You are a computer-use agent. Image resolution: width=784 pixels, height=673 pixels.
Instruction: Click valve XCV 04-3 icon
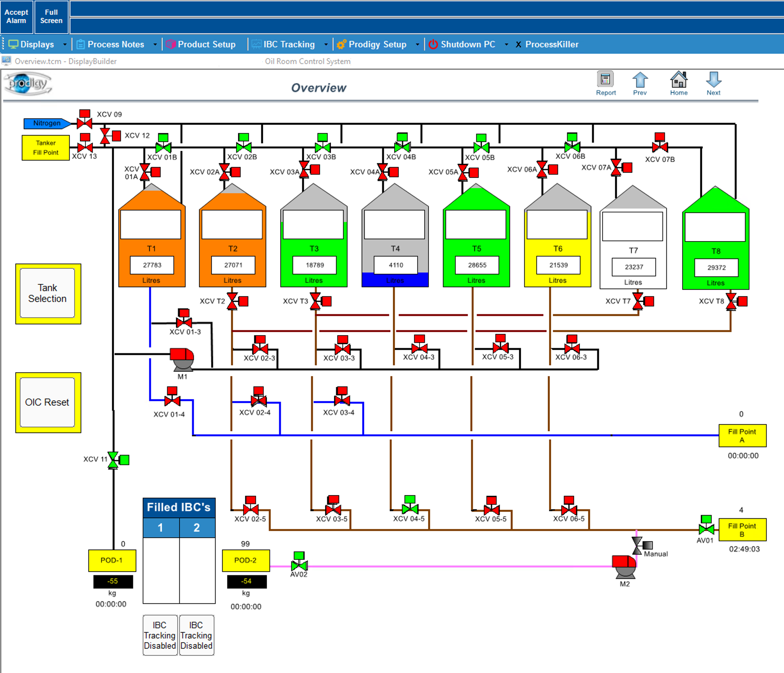coord(419,344)
